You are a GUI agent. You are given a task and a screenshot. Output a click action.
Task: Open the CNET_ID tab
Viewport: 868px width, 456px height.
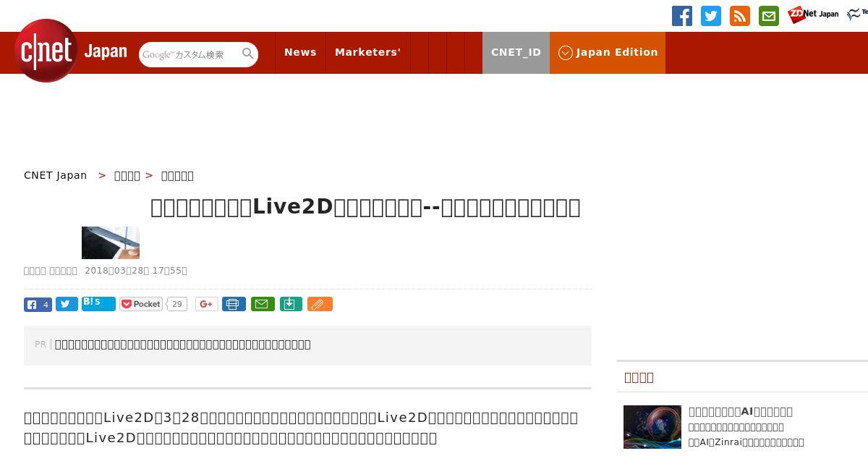[516, 52]
